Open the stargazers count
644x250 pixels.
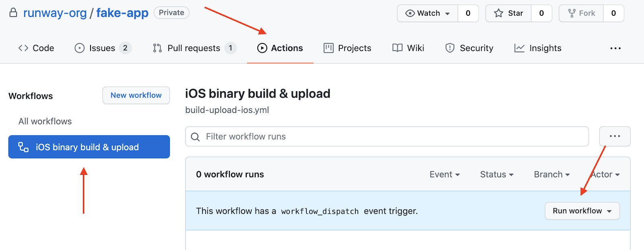point(542,13)
